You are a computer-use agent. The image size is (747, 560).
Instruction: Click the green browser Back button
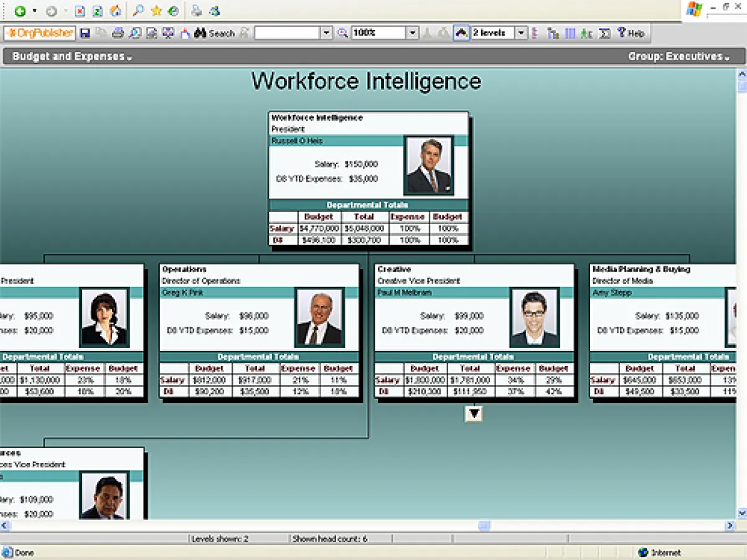tap(20, 11)
